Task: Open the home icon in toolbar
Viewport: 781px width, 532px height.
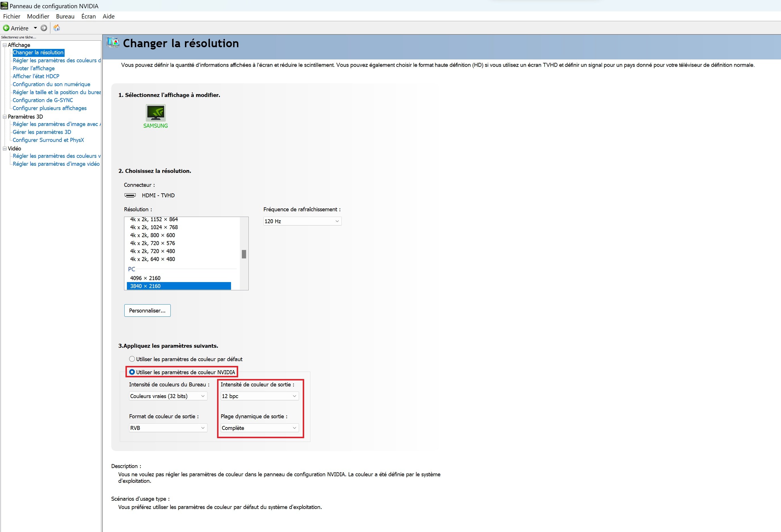Action: click(57, 28)
